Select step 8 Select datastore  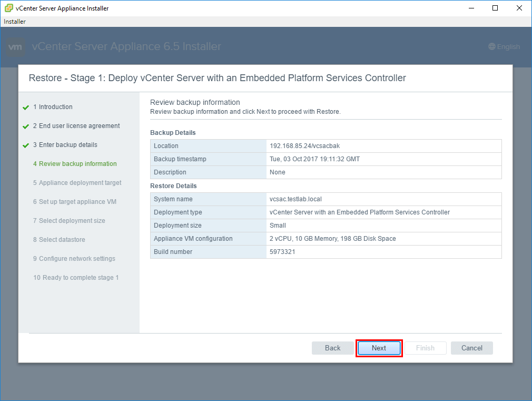point(59,240)
